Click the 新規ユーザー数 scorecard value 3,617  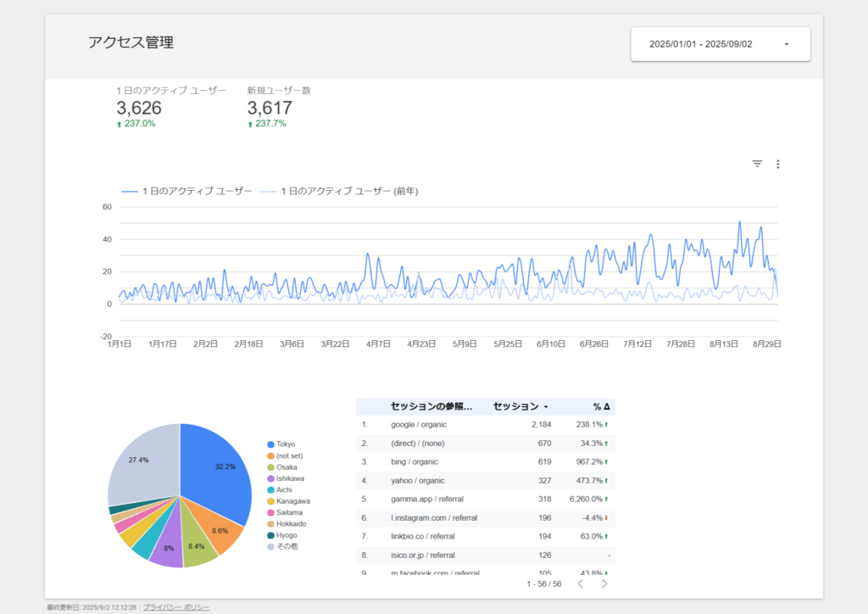(270, 108)
